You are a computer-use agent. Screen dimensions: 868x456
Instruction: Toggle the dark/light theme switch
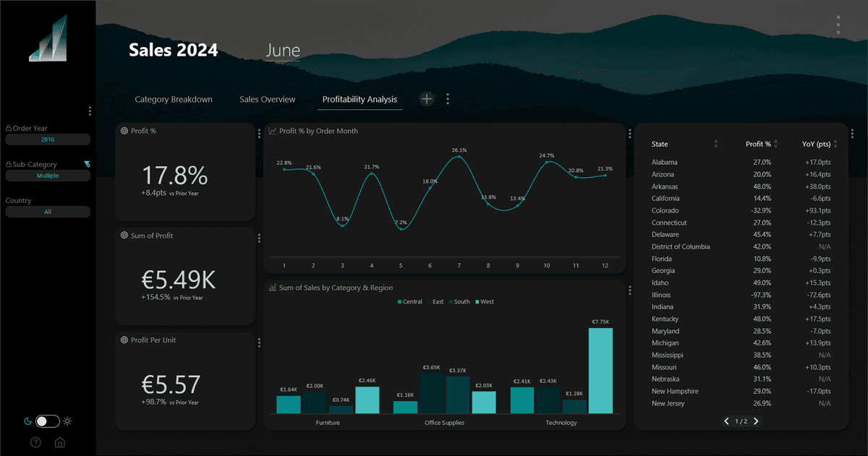pos(47,421)
